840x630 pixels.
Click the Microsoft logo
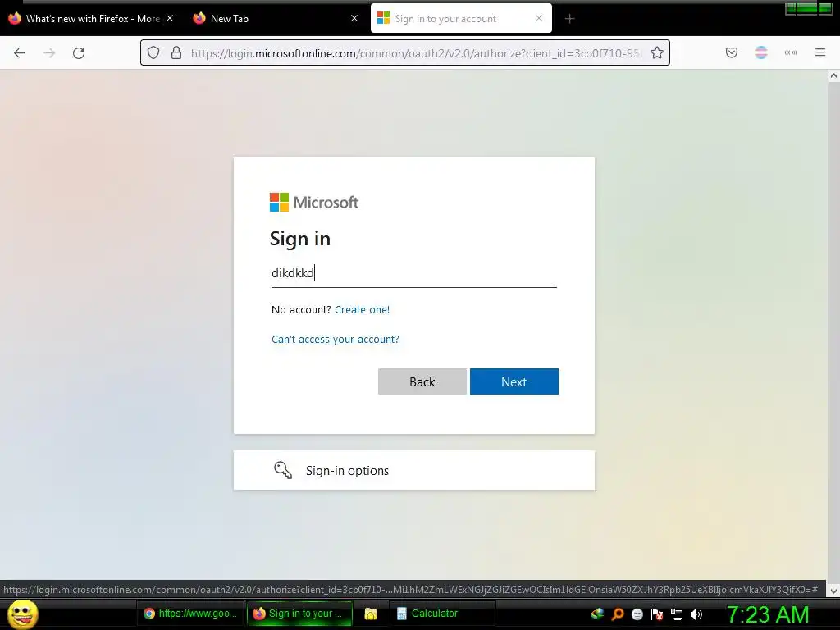point(314,203)
